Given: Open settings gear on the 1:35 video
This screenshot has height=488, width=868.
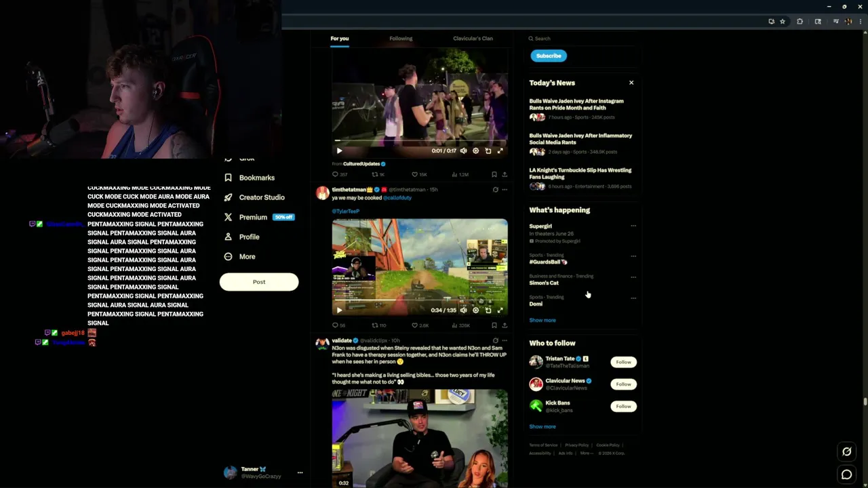Looking at the screenshot, I should pyautogui.click(x=475, y=310).
